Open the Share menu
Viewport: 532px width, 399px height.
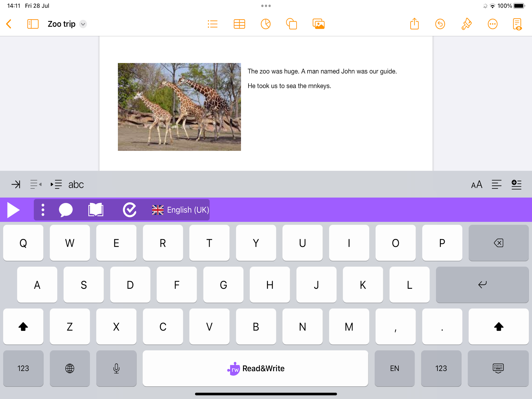point(414,24)
